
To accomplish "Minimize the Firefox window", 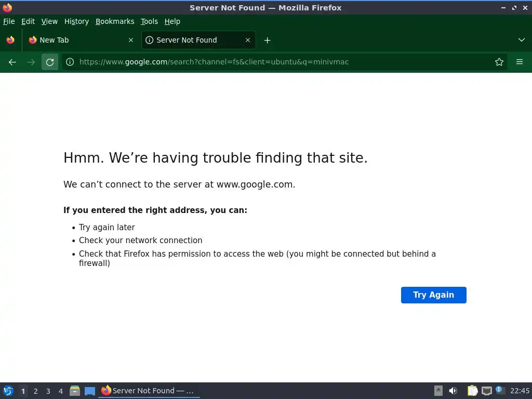I will point(503,7).
